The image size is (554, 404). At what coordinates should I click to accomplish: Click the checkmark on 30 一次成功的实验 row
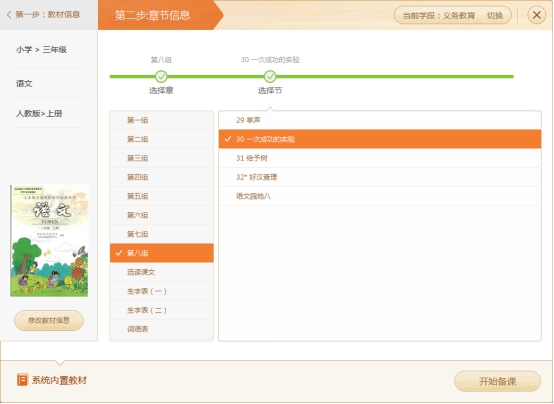pyautogui.click(x=228, y=139)
